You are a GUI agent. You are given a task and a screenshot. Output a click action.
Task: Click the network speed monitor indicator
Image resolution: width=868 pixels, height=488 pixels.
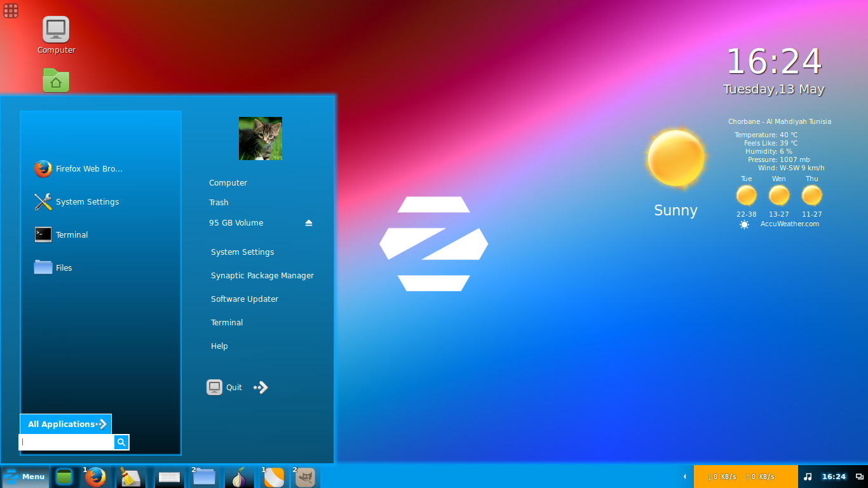tap(745, 477)
